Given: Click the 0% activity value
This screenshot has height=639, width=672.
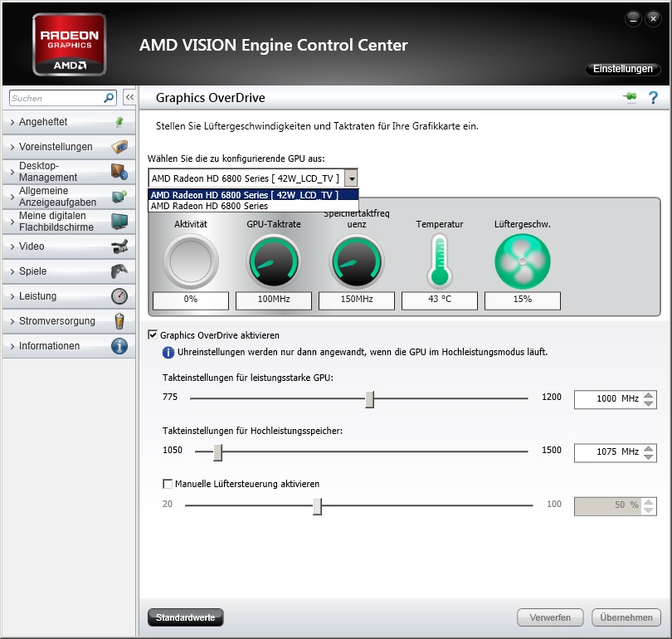Looking at the screenshot, I should (x=191, y=300).
